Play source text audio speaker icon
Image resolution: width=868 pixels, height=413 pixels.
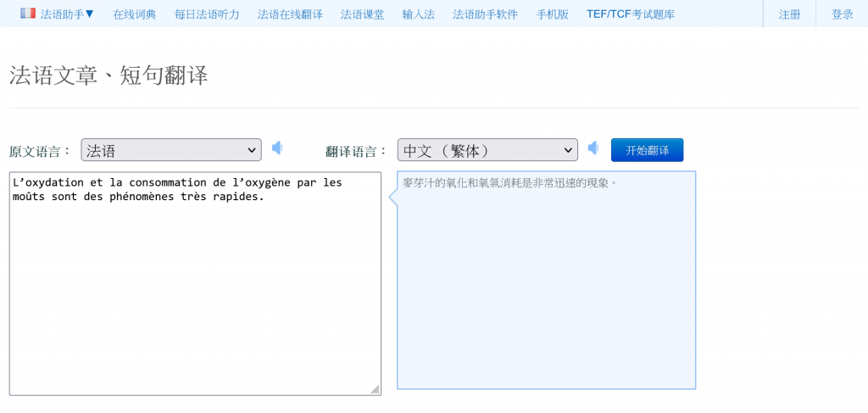277,148
